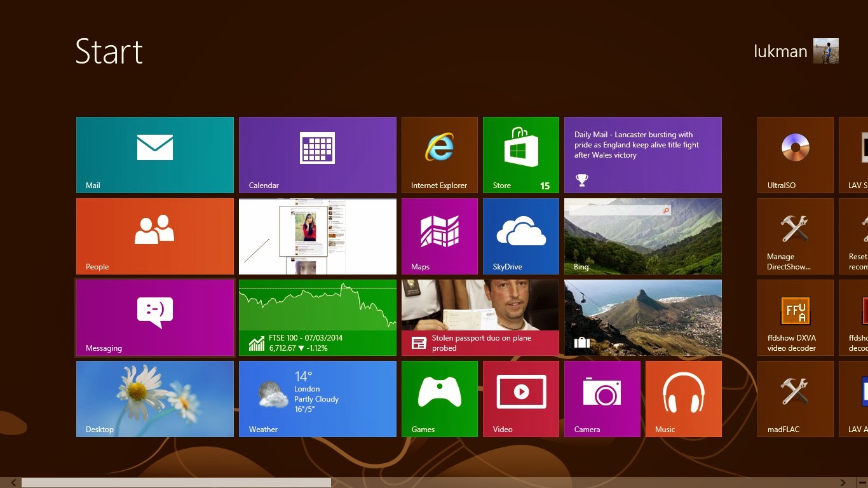Screen dimensions: 868x488
Task: Open Manage DirectShow tile
Action: tap(796, 236)
